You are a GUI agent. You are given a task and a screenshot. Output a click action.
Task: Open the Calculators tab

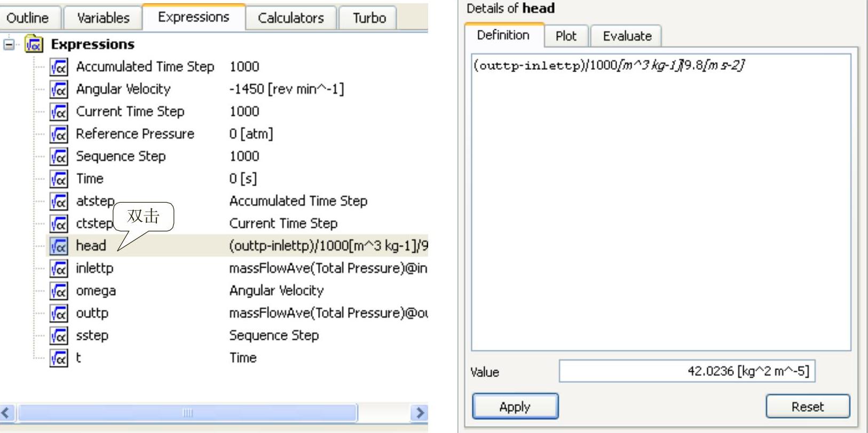tap(291, 18)
